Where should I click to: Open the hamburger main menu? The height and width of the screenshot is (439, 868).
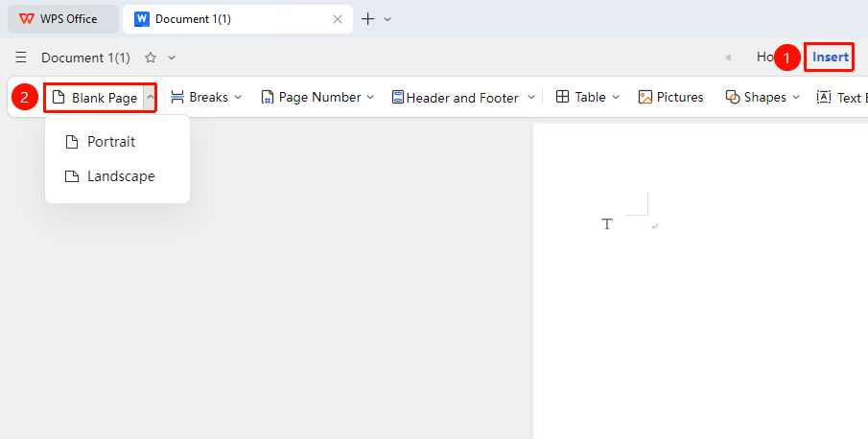click(x=21, y=58)
